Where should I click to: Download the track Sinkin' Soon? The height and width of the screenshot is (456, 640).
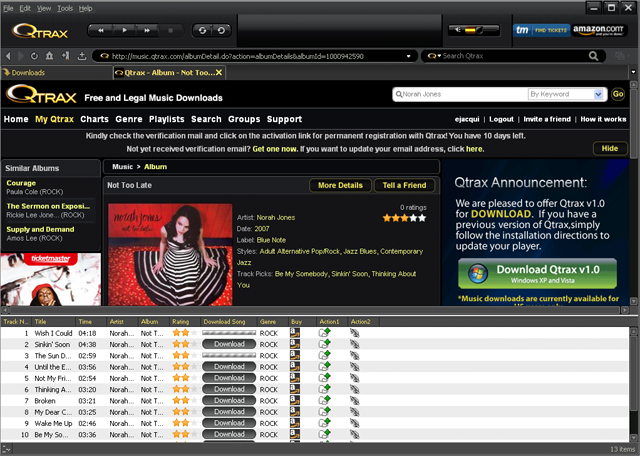click(x=229, y=344)
